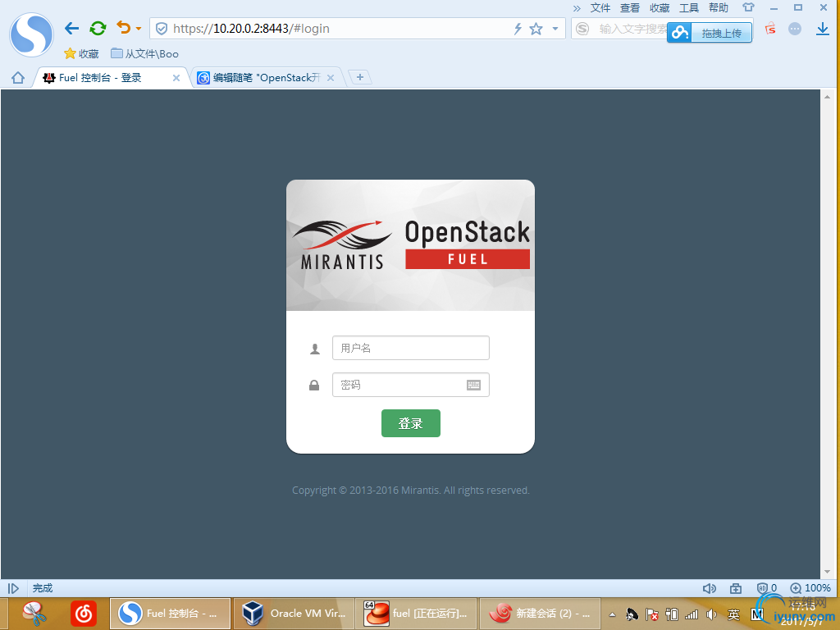Screen dimensions: 840x630
Task: Click the skin shirt icon
Action: 748,7
